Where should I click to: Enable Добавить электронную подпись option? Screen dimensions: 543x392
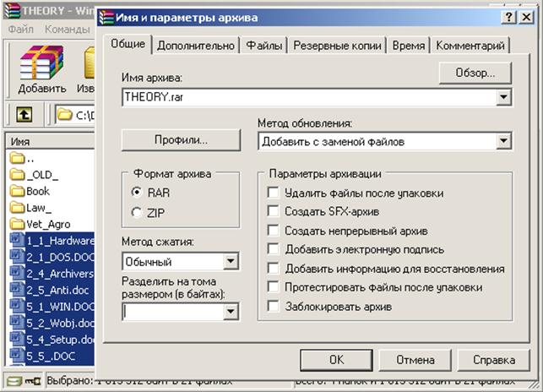(x=274, y=249)
